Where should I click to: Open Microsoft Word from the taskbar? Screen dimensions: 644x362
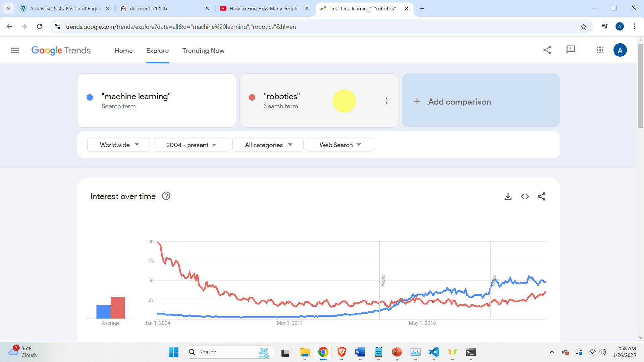click(x=360, y=352)
